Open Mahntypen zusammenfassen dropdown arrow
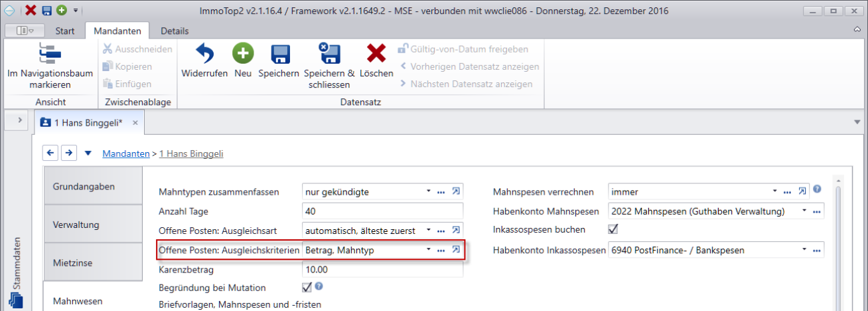 (x=429, y=192)
